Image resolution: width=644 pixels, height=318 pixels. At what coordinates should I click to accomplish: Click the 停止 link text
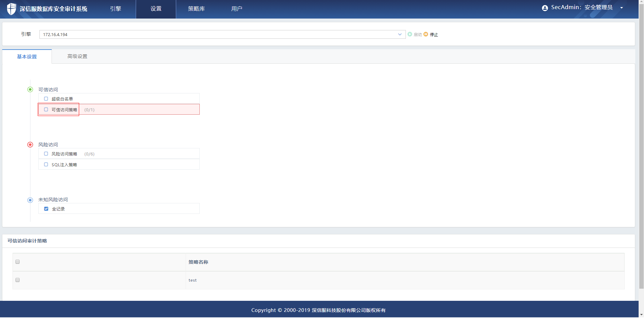(x=434, y=35)
